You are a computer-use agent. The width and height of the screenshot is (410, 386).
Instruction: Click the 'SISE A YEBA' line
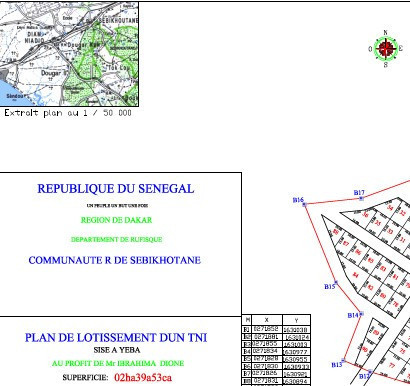117,350
